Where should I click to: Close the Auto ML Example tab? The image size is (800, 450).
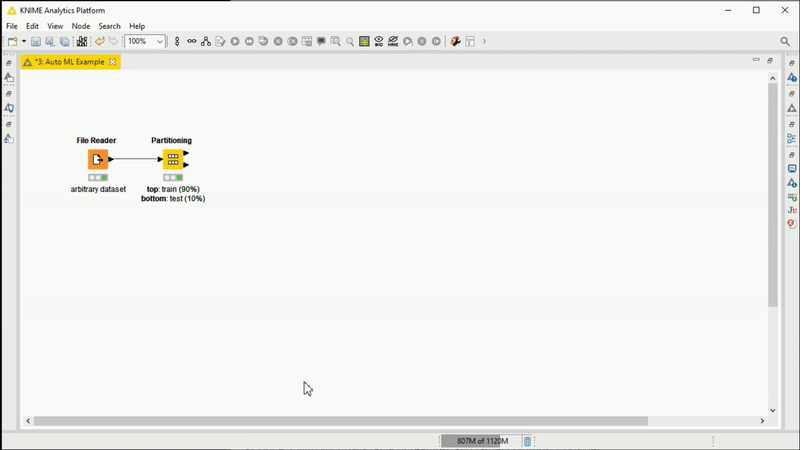(112, 62)
